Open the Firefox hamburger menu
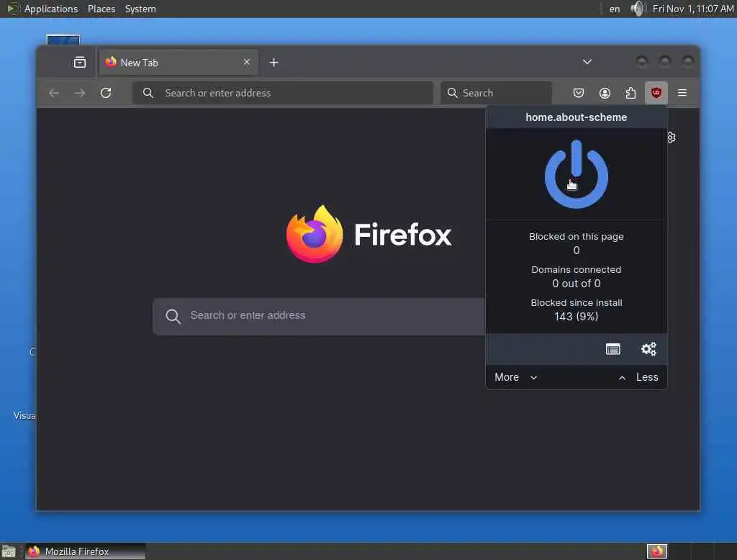Image resolution: width=737 pixels, height=560 pixels. (x=682, y=93)
